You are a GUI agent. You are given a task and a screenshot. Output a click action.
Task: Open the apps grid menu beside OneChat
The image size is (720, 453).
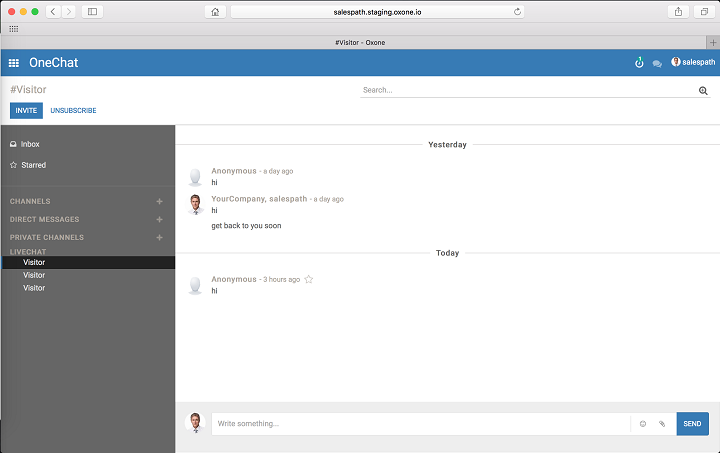click(14, 63)
